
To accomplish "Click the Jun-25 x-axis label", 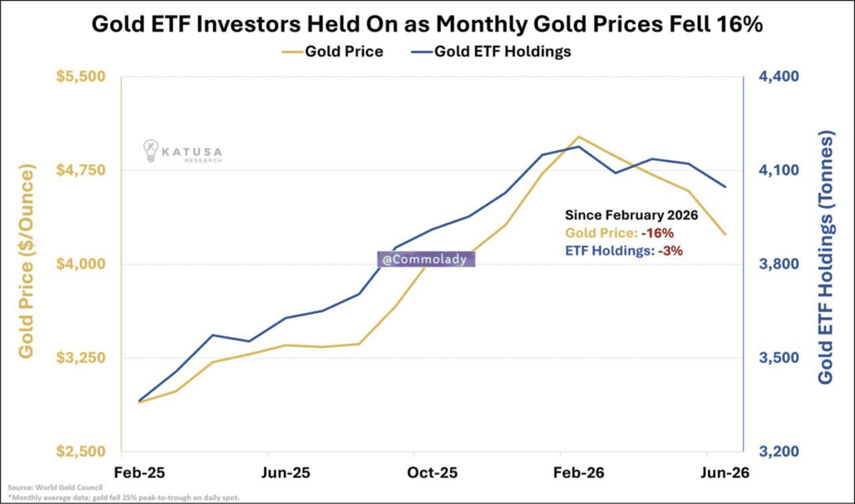I will (x=286, y=472).
